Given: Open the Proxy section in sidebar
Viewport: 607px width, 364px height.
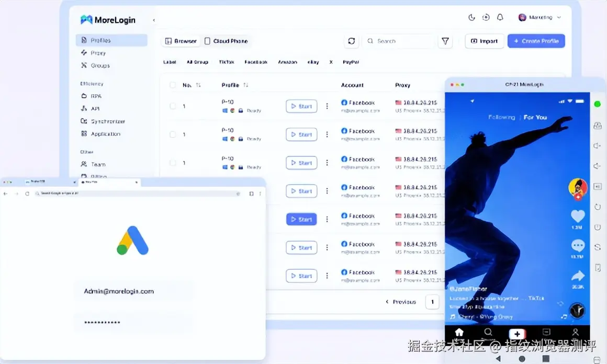Looking at the screenshot, I should coord(93,53).
